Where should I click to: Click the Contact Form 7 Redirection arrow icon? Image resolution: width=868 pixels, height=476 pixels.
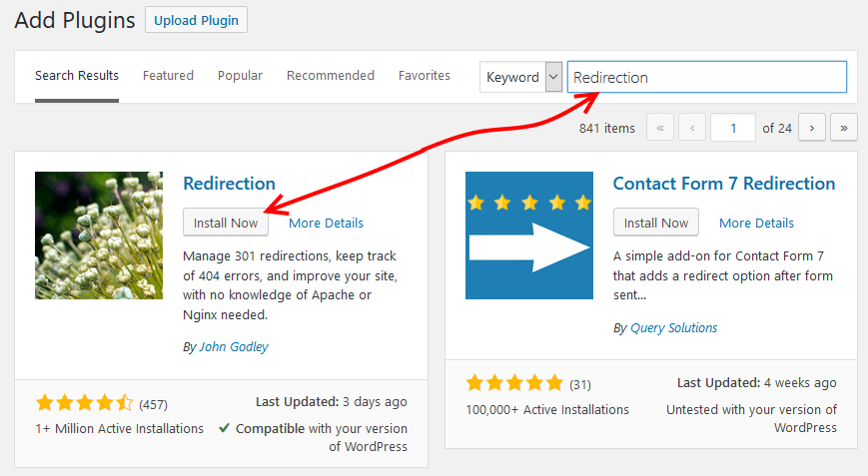tap(529, 236)
